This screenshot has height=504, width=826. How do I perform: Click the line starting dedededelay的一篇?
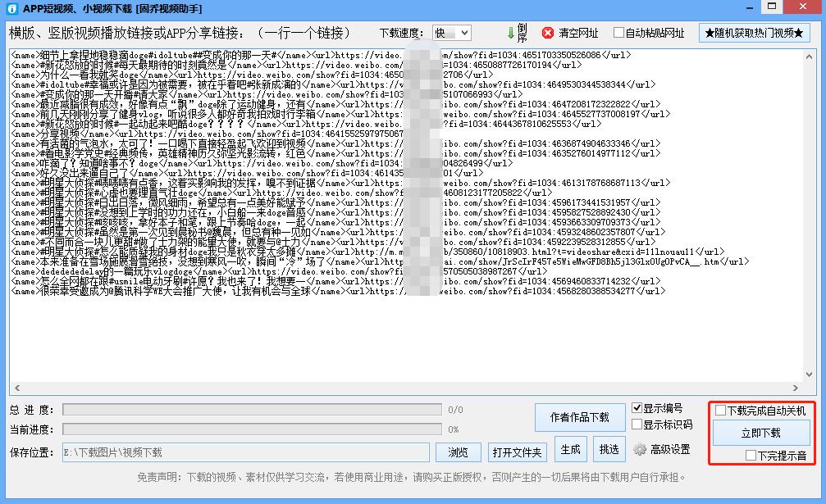(279, 271)
